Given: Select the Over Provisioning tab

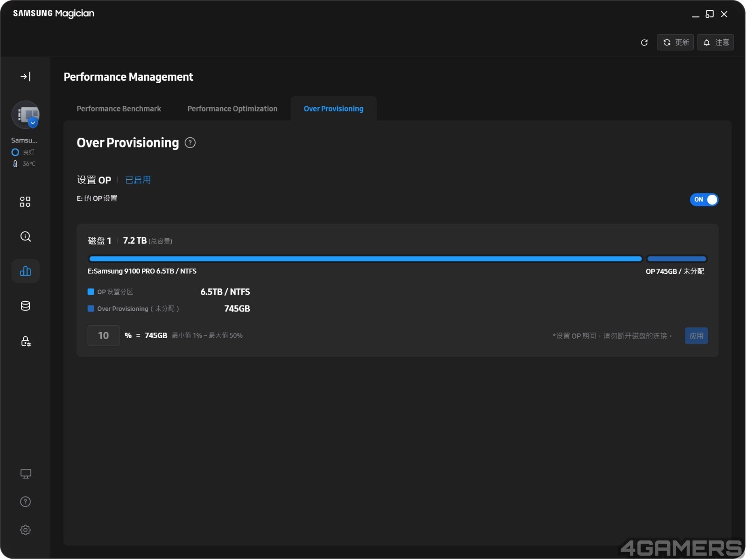Looking at the screenshot, I should (334, 109).
